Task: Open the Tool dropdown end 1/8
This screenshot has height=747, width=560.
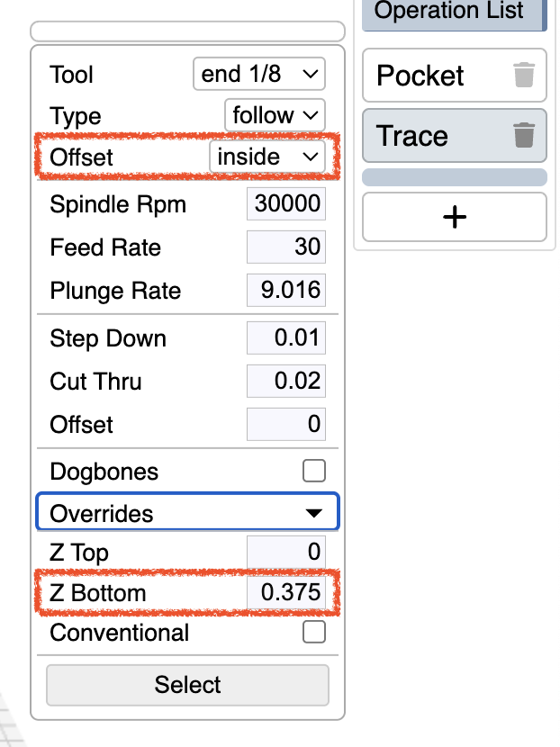Action: pyautogui.click(x=259, y=74)
